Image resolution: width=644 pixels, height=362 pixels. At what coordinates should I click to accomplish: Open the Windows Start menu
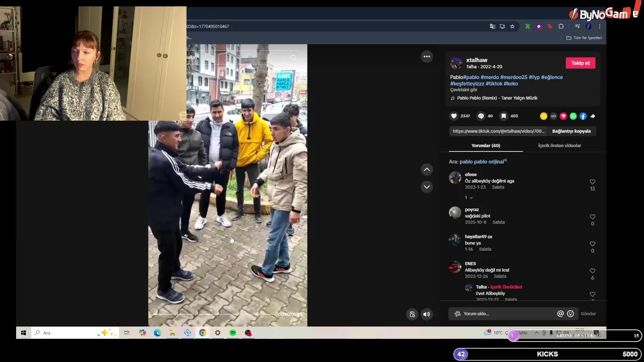coord(23,333)
